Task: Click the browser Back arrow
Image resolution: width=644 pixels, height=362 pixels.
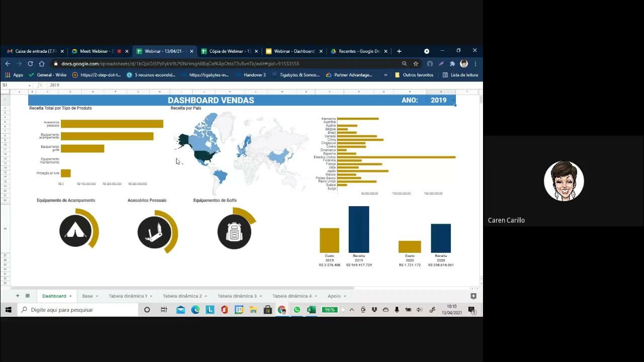Action: click(8, 64)
